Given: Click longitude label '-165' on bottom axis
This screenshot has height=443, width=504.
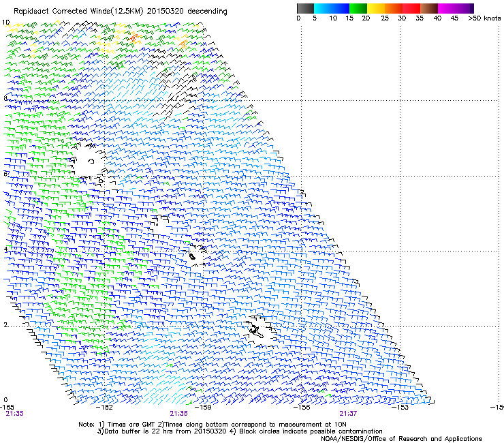Looking at the screenshot, I should click(7, 407).
